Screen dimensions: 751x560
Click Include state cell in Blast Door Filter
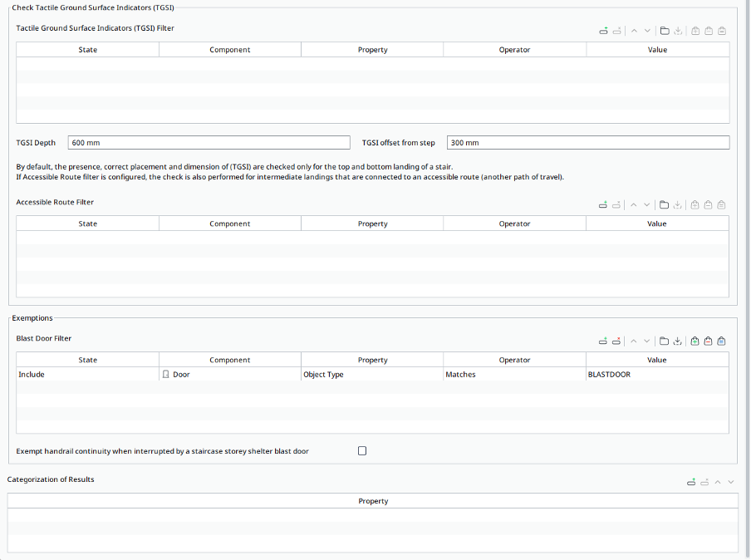(87, 375)
